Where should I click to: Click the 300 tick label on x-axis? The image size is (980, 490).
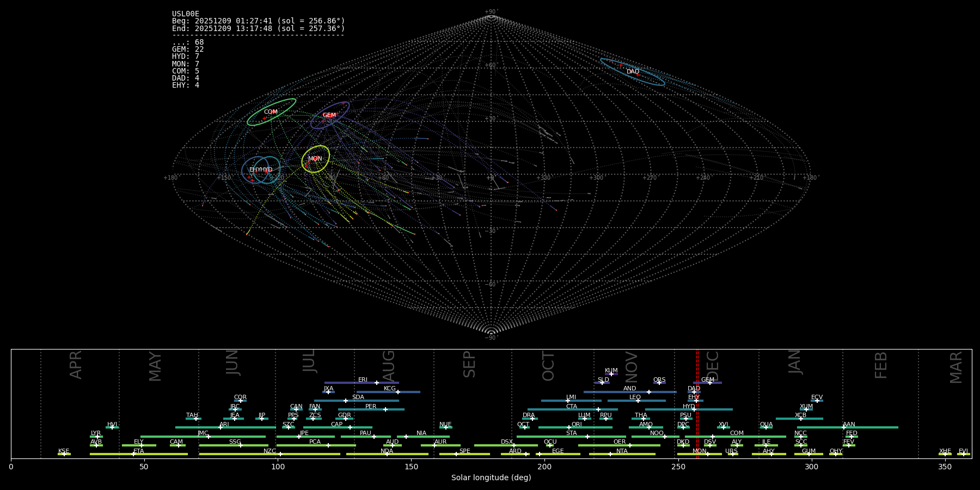(x=811, y=467)
